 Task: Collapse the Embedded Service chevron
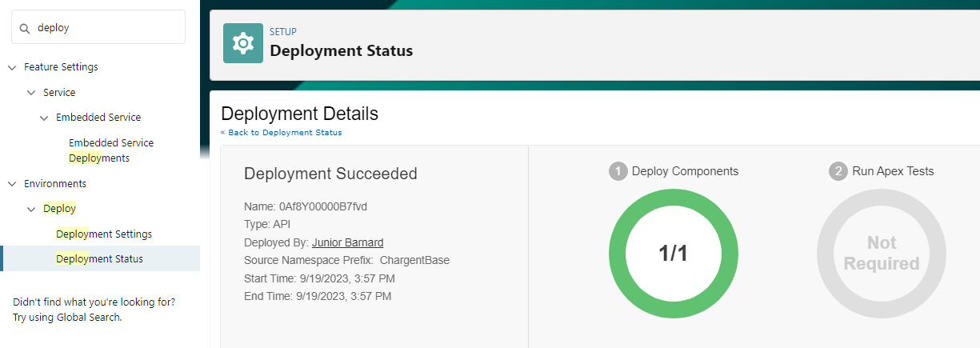click(44, 118)
